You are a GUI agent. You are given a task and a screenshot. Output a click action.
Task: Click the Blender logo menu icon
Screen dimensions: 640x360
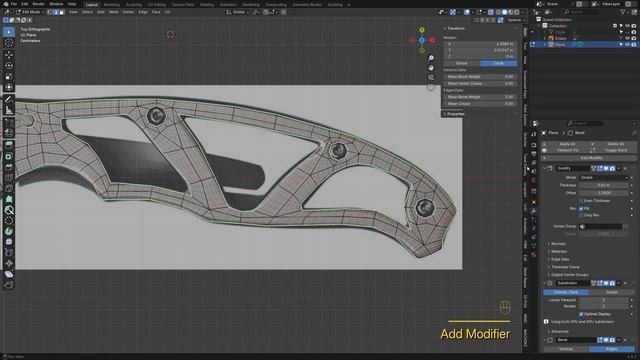pos(6,4)
